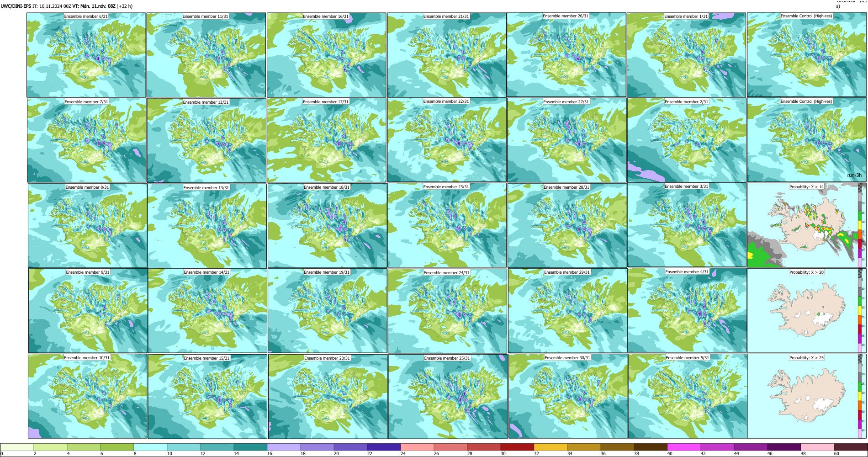
Task: Click the dark red 30–32 legend swatch
Action: (x=517, y=447)
